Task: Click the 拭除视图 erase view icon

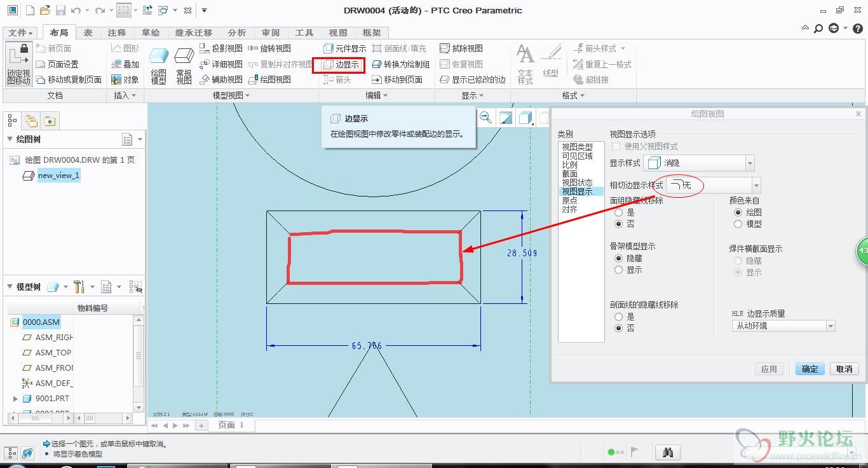Action: pyautogui.click(x=461, y=48)
